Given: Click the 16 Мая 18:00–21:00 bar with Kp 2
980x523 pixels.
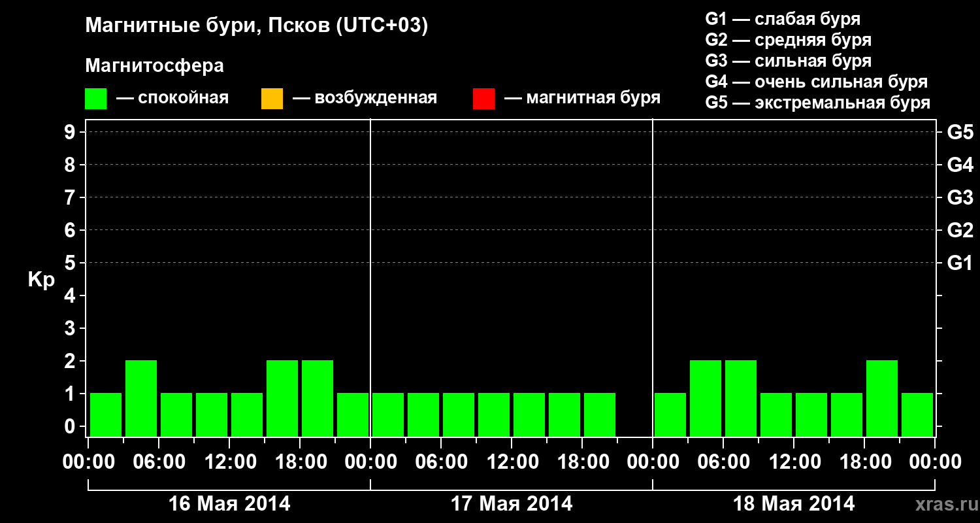Looking at the screenshot, I should point(318,398).
